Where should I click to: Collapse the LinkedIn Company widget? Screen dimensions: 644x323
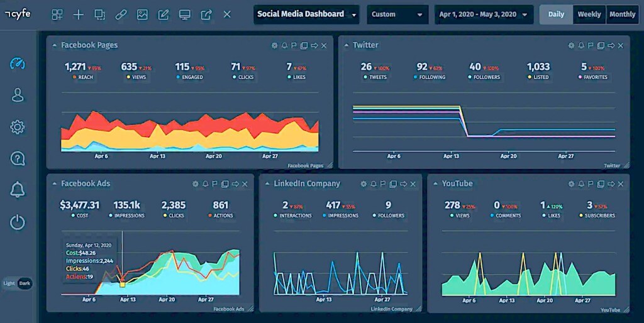[267, 184]
